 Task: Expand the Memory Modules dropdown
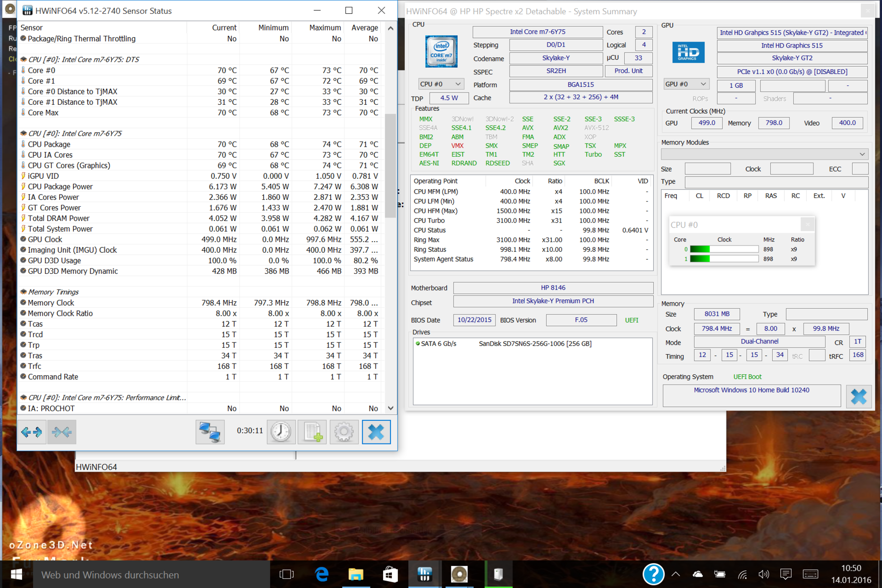click(x=764, y=154)
